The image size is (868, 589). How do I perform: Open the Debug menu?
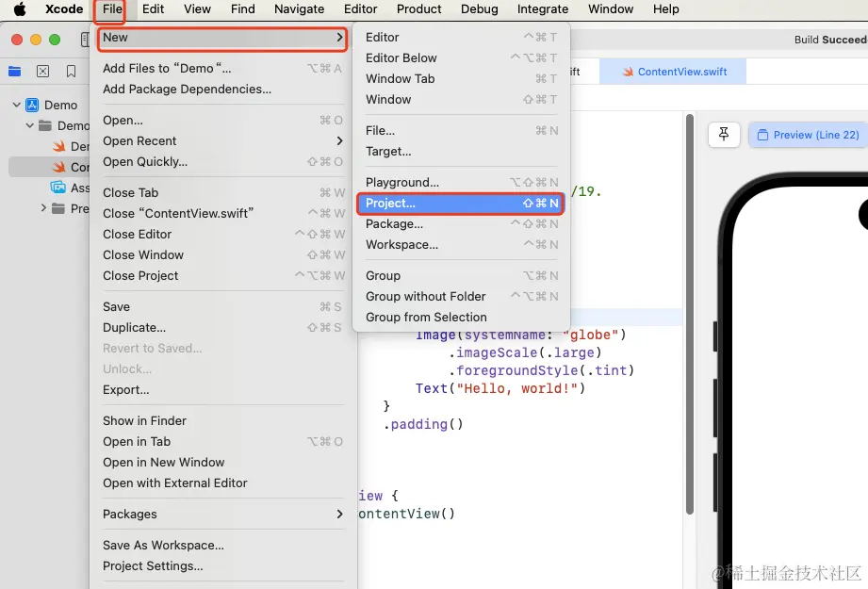tap(480, 8)
